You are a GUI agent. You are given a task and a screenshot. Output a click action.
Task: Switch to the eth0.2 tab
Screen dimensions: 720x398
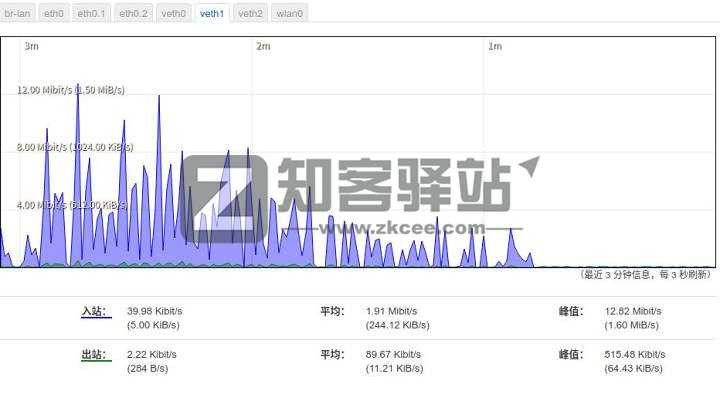coord(134,13)
